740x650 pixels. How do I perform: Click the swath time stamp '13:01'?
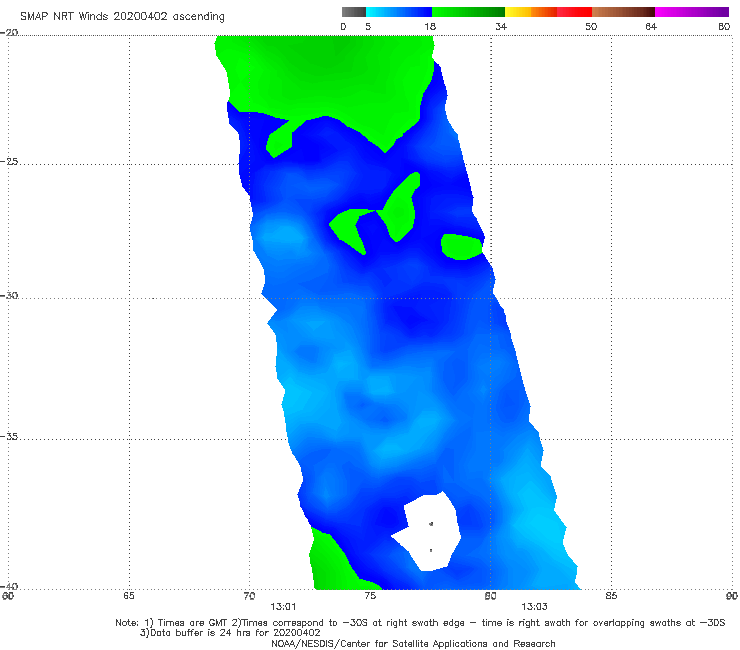(283, 607)
